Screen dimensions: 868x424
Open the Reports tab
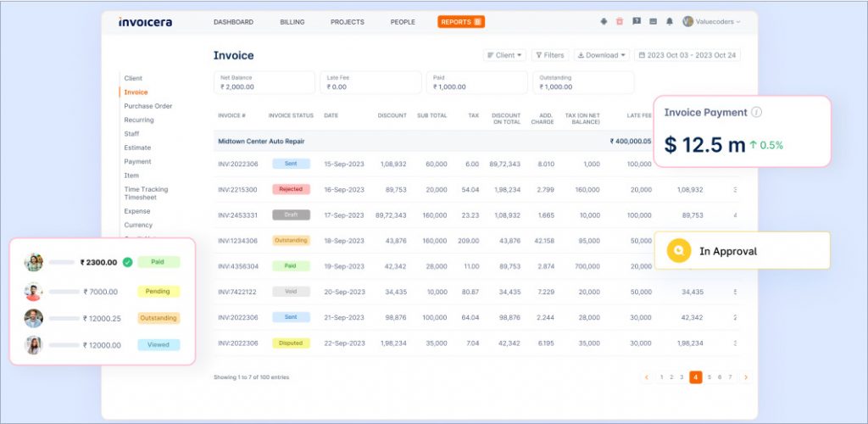pyautogui.click(x=461, y=22)
